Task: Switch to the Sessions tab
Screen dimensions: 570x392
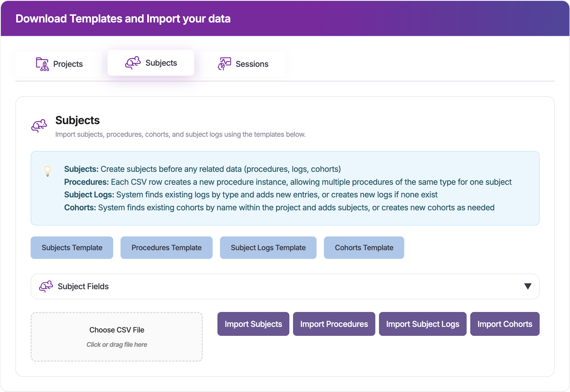Action: pyautogui.click(x=243, y=64)
